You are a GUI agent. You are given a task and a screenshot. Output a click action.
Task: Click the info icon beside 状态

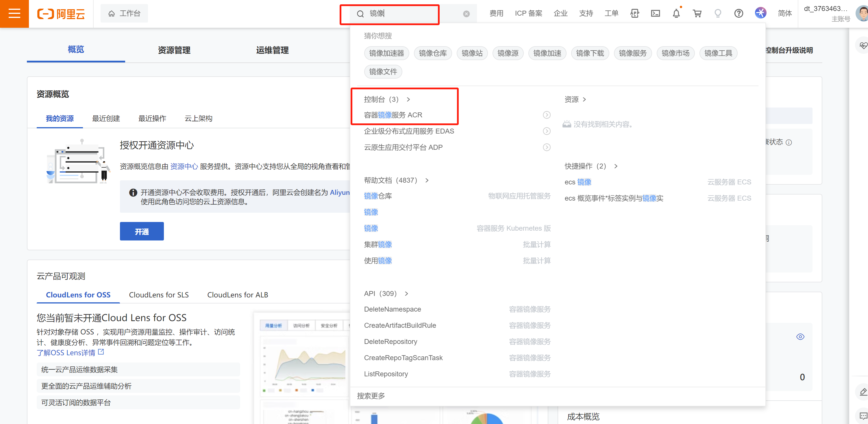coord(789,142)
